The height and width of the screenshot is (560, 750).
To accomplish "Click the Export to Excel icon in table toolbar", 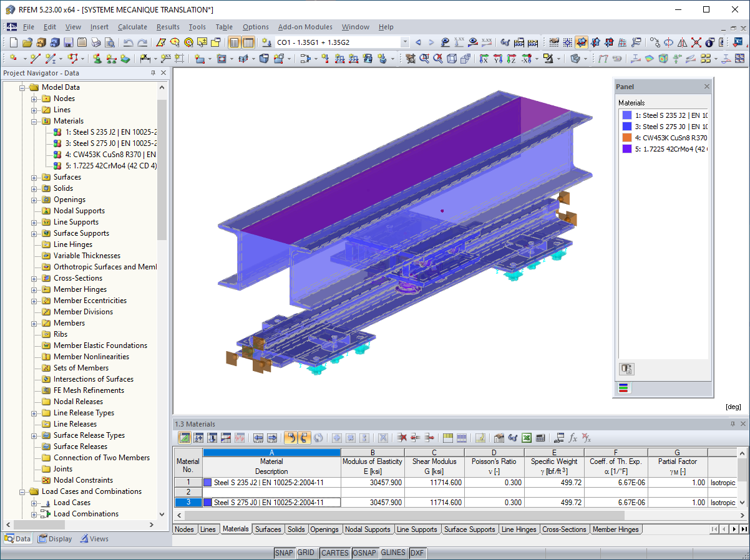I will point(526,438).
